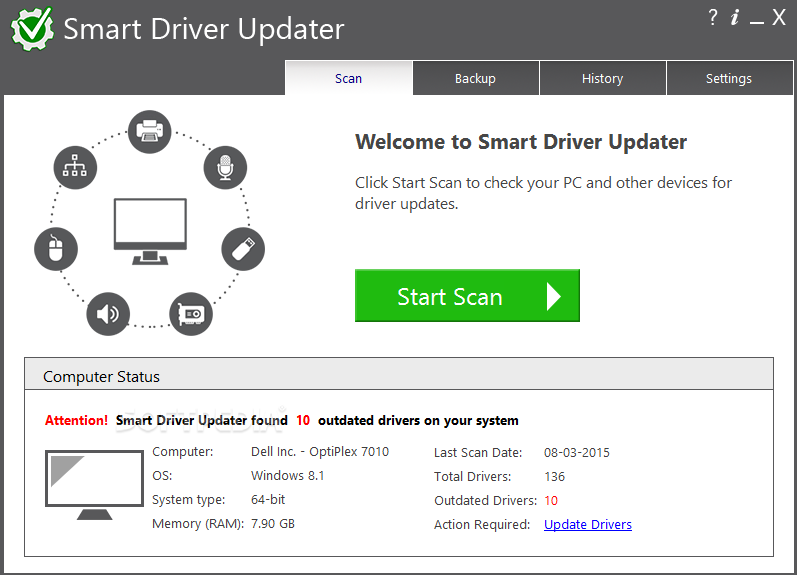
Task: Close the window with the X
Action: [x=779, y=17]
